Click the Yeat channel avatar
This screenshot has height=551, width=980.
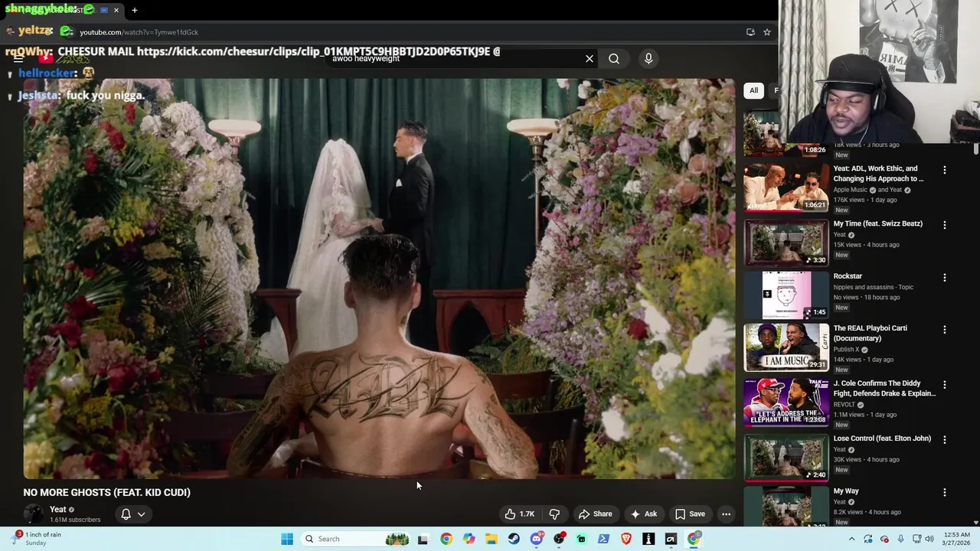(x=33, y=514)
